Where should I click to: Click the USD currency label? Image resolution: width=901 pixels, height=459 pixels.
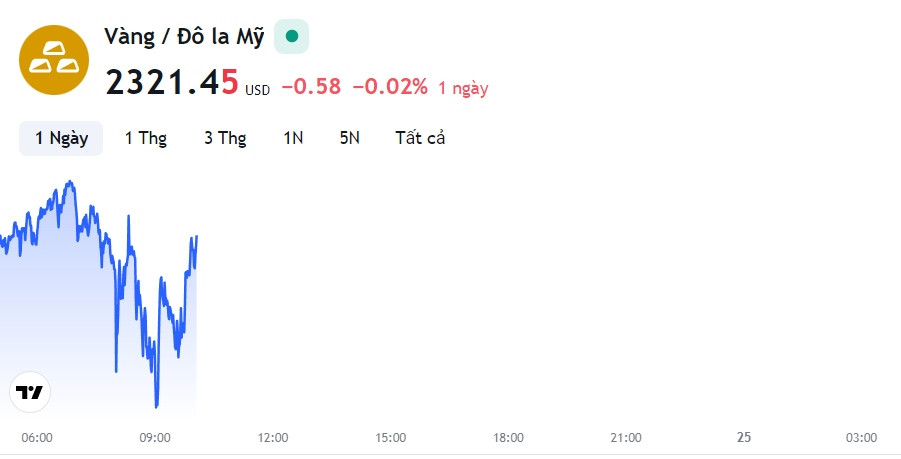coord(258,90)
